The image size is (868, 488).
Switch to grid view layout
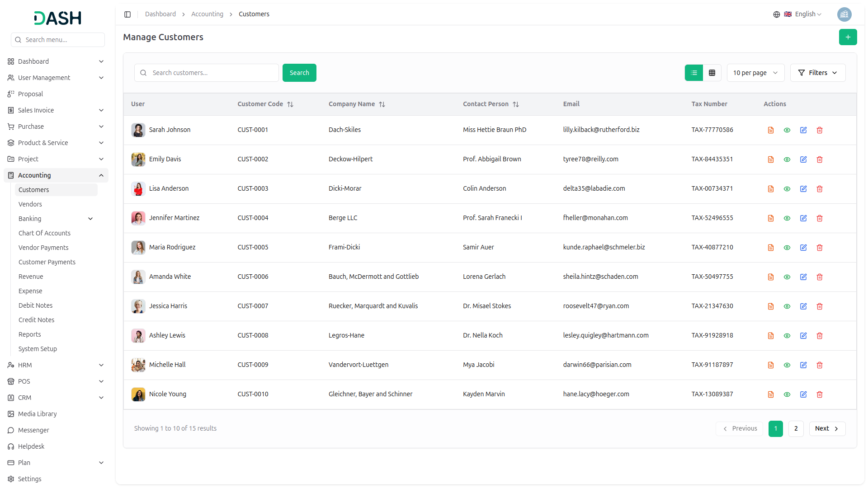[x=712, y=73]
